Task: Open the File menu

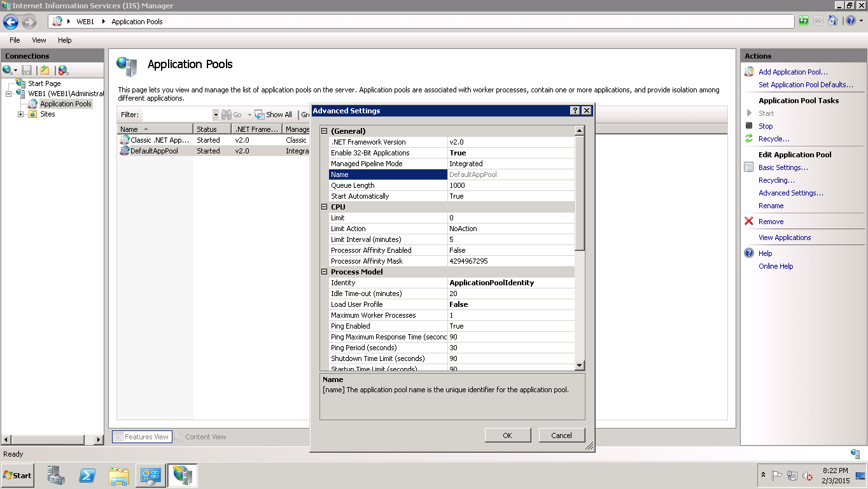Action: [x=15, y=40]
